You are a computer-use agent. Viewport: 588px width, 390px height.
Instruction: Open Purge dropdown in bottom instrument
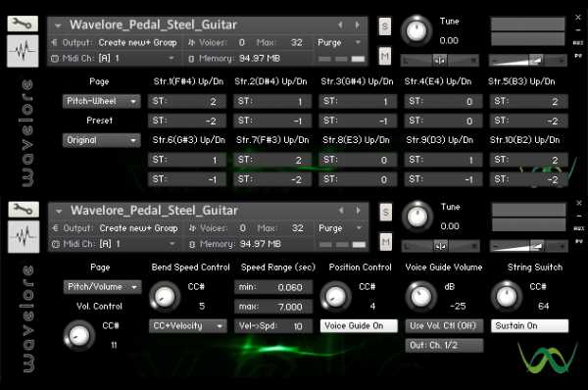[x=340, y=228]
